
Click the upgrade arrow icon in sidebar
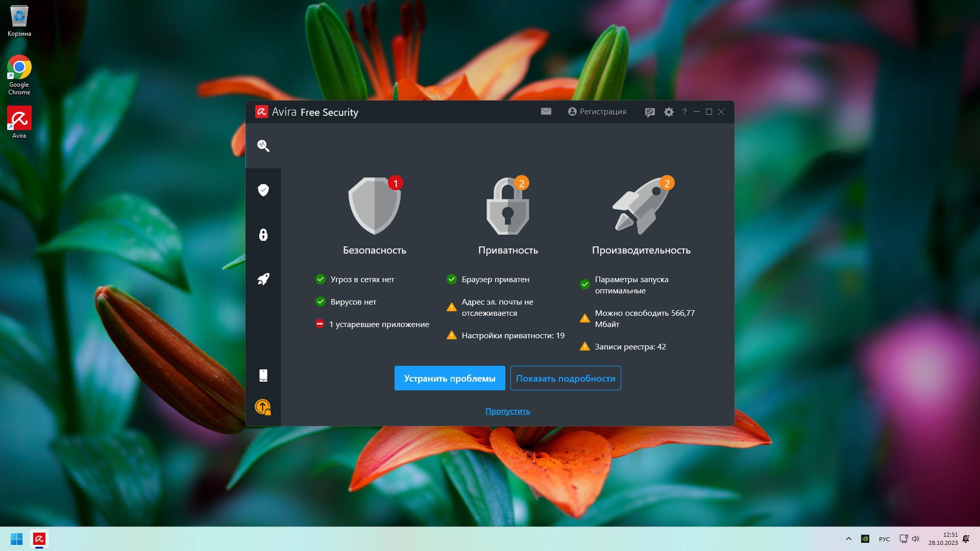click(263, 407)
